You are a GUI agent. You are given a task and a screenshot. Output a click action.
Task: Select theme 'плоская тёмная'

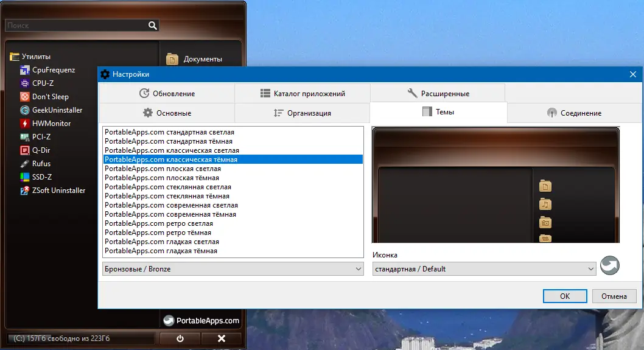coord(233,178)
